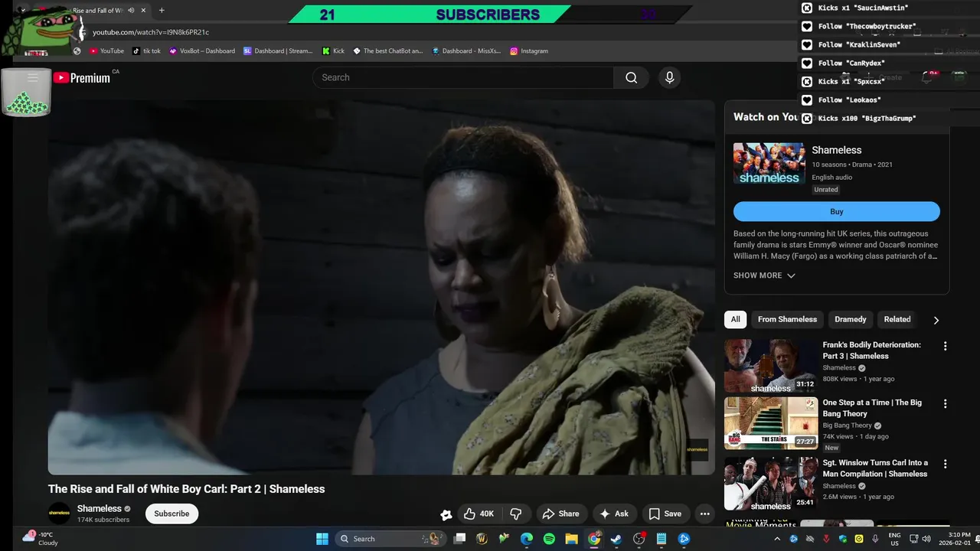Image resolution: width=980 pixels, height=551 pixels.
Task: Start voice search with microphone icon
Action: click(x=669, y=77)
